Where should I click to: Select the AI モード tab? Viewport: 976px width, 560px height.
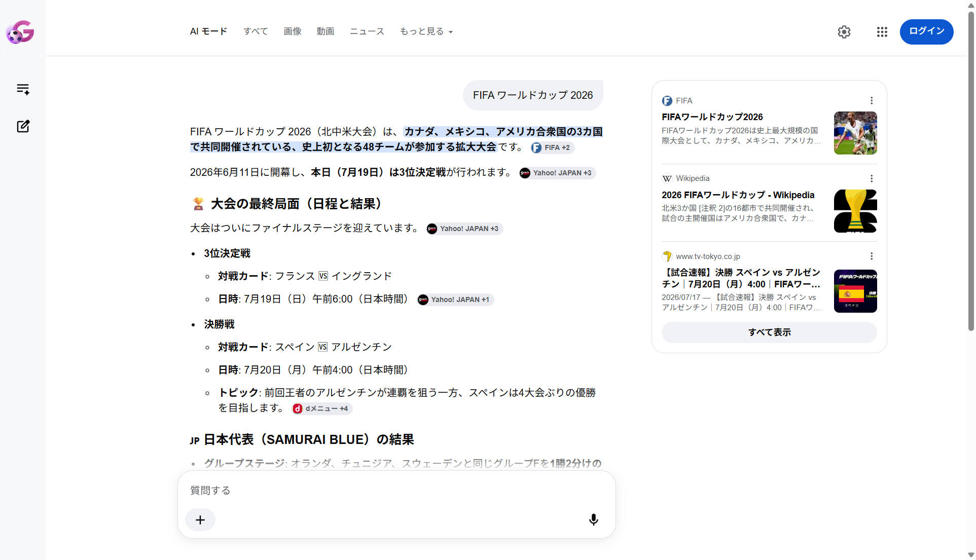(208, 31)
